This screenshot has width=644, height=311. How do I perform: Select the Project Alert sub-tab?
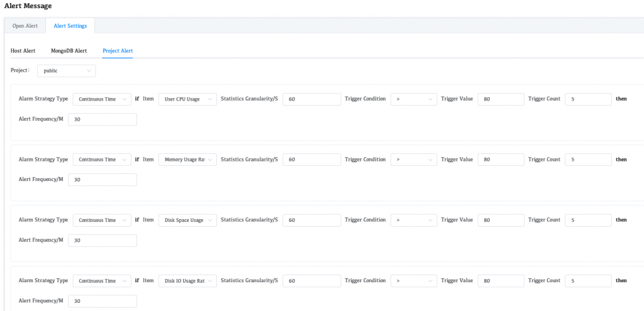point(118,50)
